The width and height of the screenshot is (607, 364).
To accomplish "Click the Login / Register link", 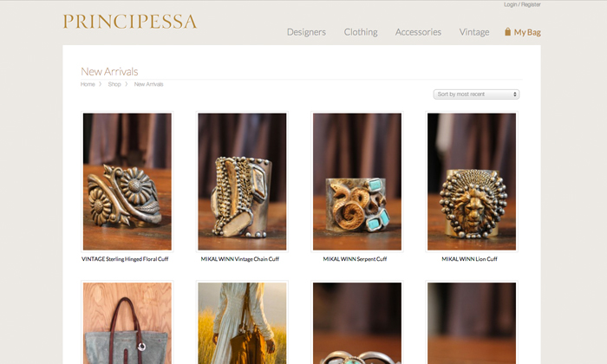I will pyautogui.click(x=522, y=4).
